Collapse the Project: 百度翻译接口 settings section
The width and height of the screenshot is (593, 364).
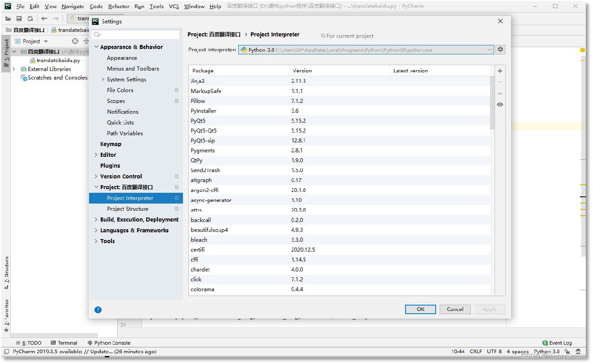click(x=96, y=187)
